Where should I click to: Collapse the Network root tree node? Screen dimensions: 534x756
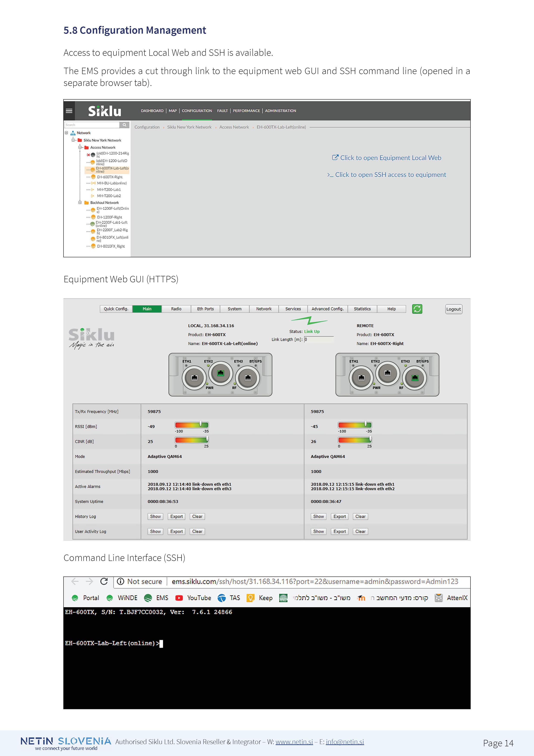[67, 133]
